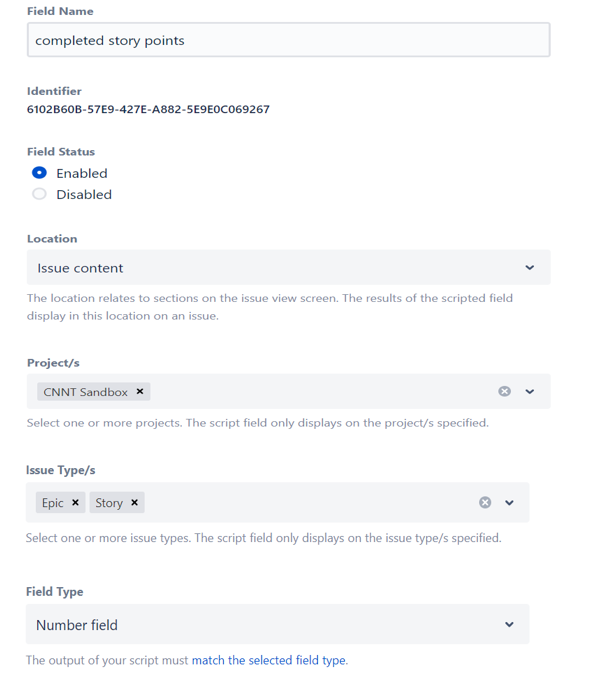This screenshot has height=676, width=616.
Task: Remove the CNNT Sandbox project tag
Action: [140, 391]
